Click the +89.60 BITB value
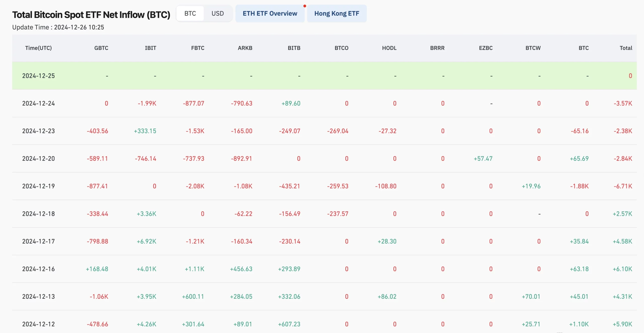The width and height of the screenshot is (644, 333). [291, 103]
